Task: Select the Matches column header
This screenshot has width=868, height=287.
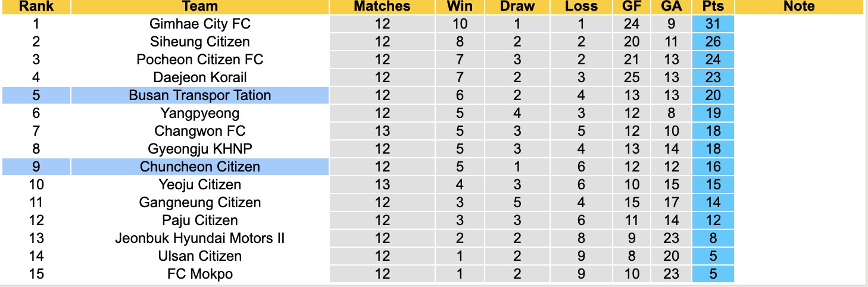Action: tap(382, 7)
